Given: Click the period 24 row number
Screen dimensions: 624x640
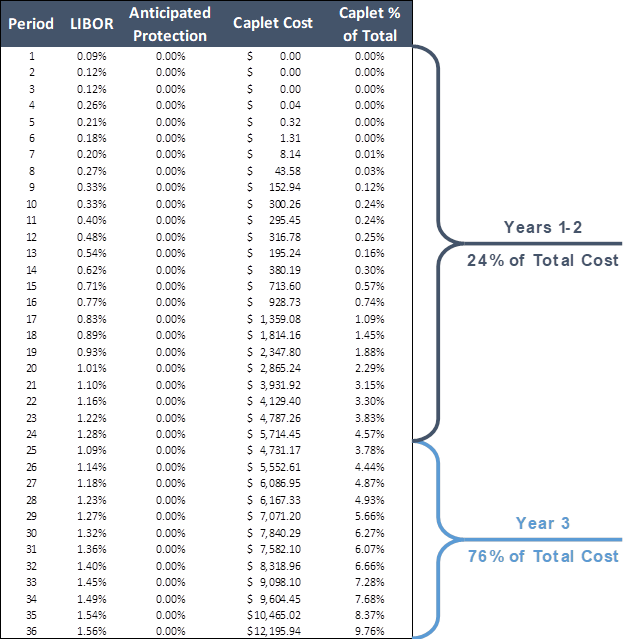Looking at the screenshot, I should click(32, 434).
